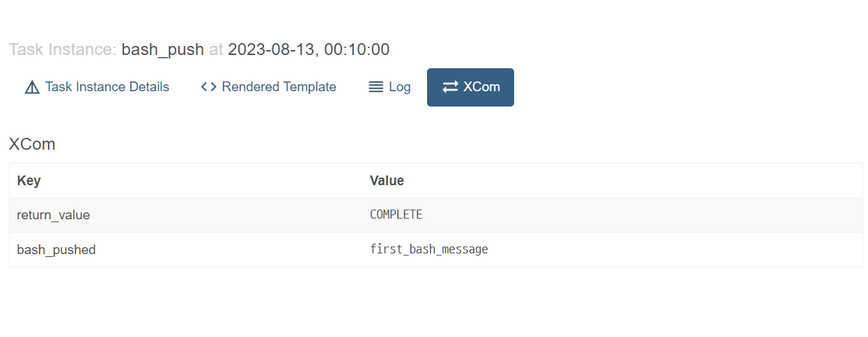868x337 pixels.
Task: Click the COMPLETE value text
Action: pyautogui.click(x=396, y=214)
